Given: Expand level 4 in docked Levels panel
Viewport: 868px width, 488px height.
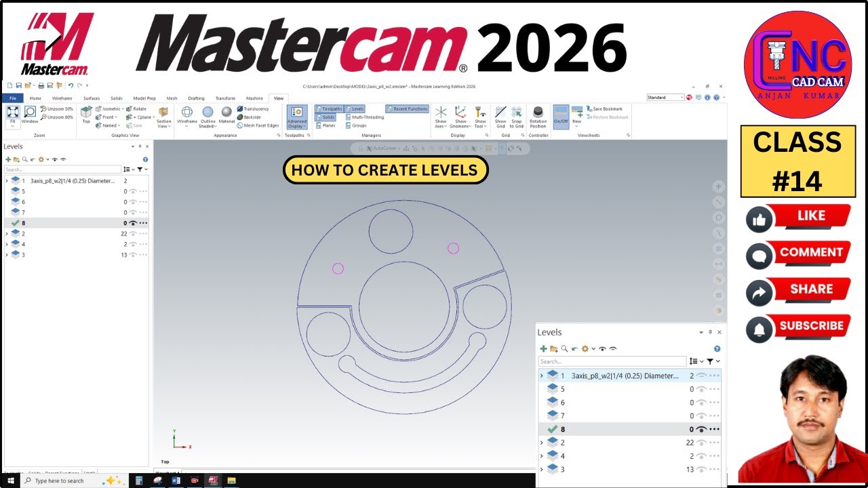Looking at the screenshot, I should (7, 244).
